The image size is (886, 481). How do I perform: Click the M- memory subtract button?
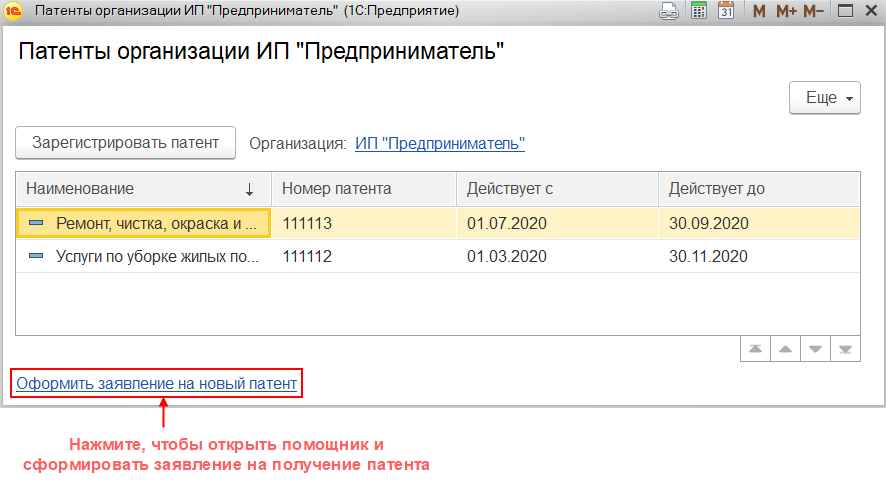(x=813, y=11)
